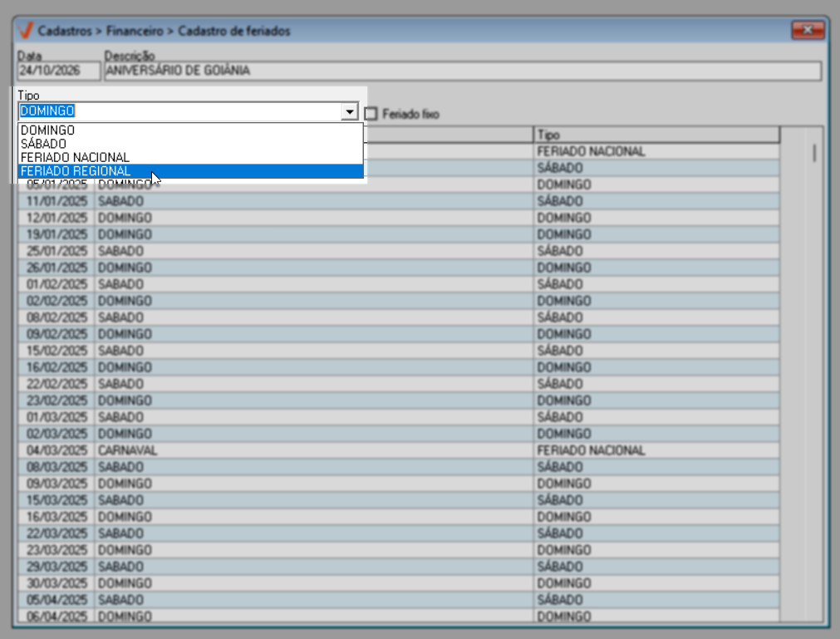Select the 09/02/2025 row date cell
Screen dimensions: 840x639
pyautogui.click(x=56, y=334)
